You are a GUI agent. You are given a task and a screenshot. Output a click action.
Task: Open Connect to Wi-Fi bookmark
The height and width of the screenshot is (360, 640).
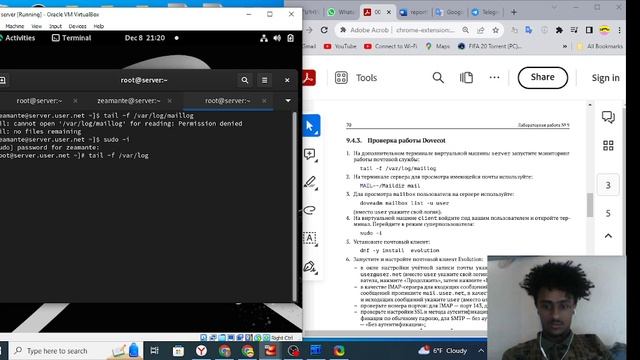point(391,46)
